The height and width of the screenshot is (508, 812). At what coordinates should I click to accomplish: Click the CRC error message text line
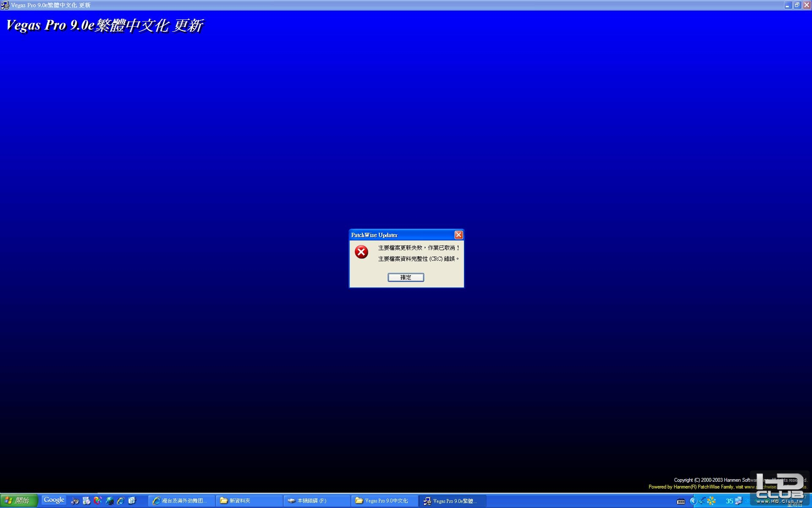coord(418,259)
